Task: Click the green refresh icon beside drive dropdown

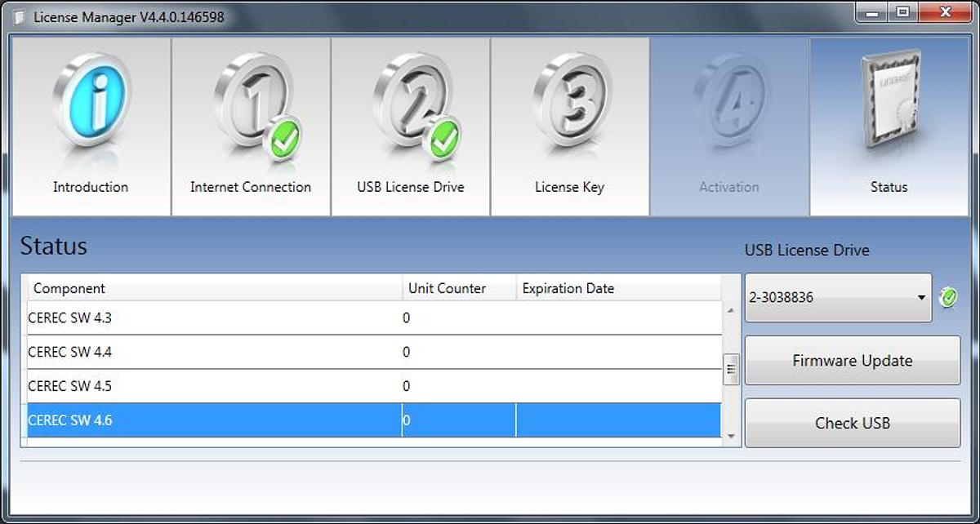Action: (948, 297)
